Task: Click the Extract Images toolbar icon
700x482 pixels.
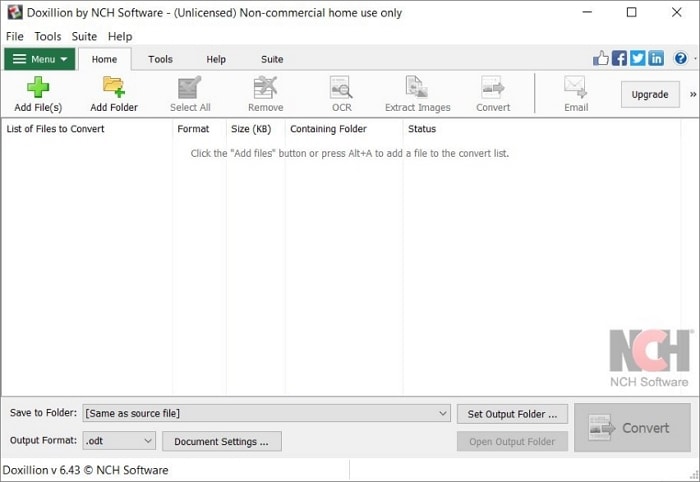Action: click(417, 94)
